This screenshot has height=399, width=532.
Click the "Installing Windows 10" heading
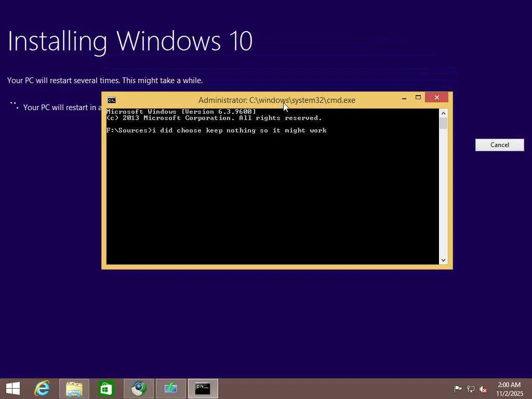click(x=130, y=42)
